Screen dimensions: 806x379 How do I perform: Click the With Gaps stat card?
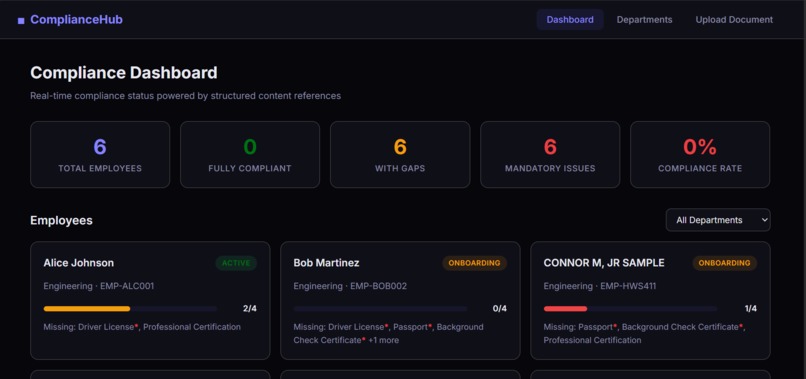[x=400, y=154]
